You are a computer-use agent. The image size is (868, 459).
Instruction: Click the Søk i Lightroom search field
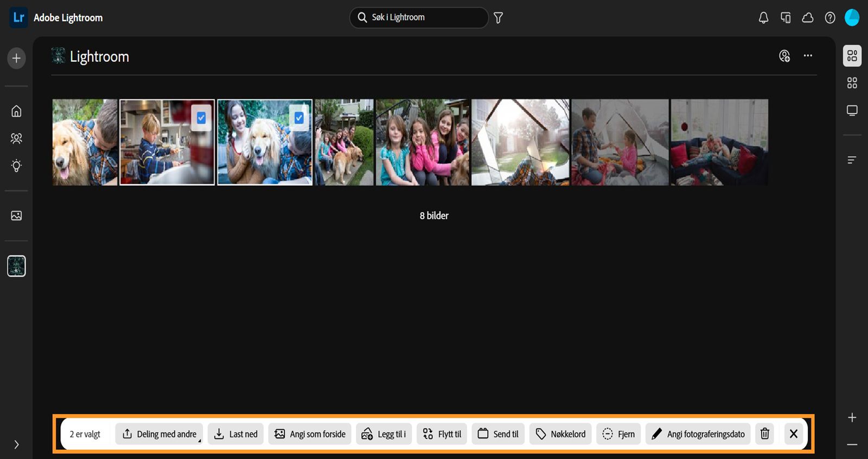[419, 17]
